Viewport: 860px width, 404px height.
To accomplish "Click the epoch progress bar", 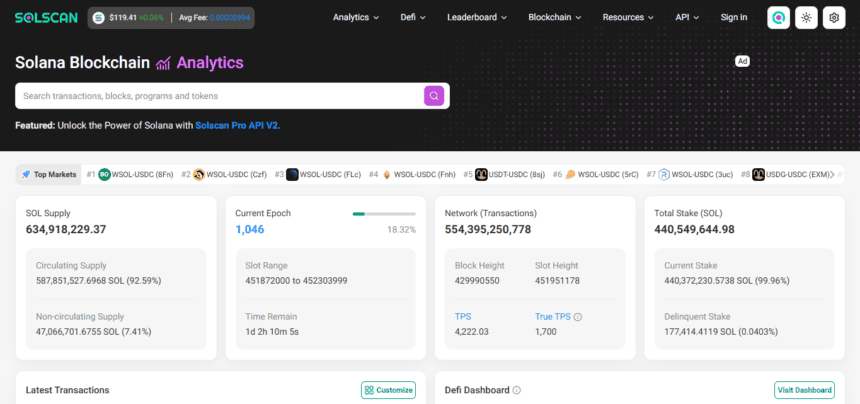I will pos(384,214).
